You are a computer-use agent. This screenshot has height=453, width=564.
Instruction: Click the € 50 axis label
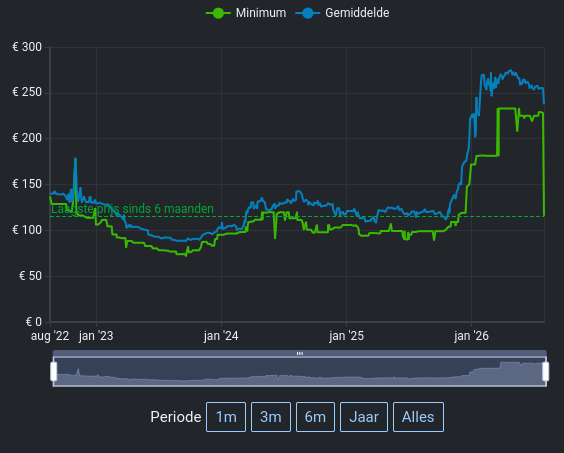[30, 276]
